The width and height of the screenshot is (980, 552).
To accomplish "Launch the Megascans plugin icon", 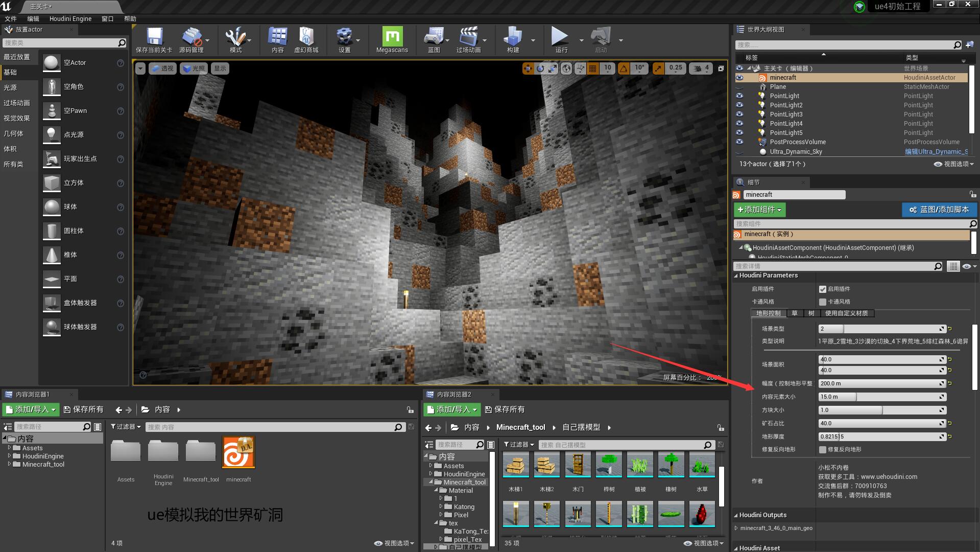I will click(392, 37).
